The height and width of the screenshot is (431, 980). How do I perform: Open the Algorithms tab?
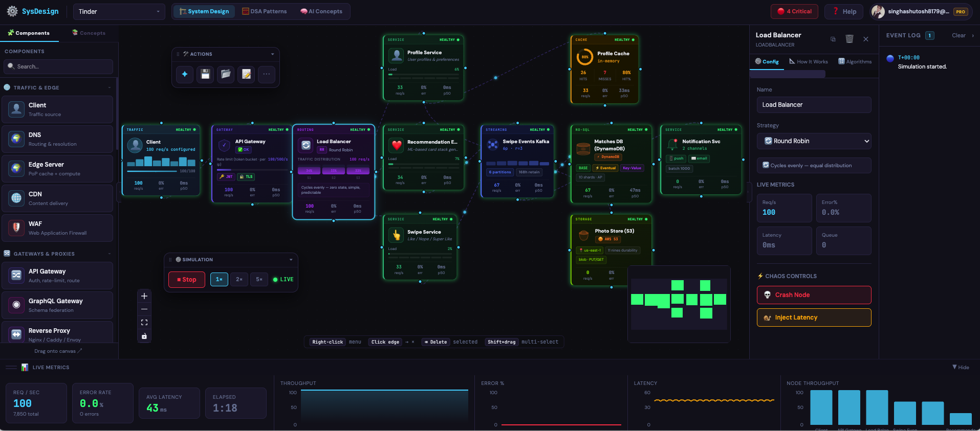coord(855,61)
